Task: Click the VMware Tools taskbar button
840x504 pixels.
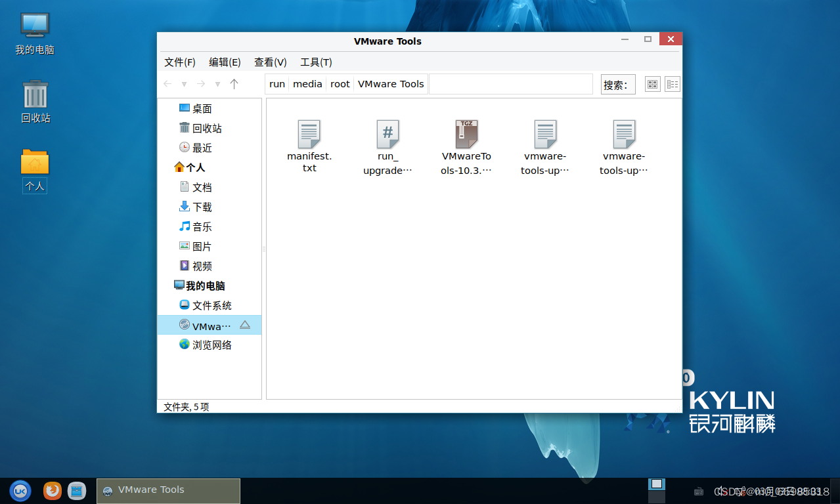Action: [168, 490]
